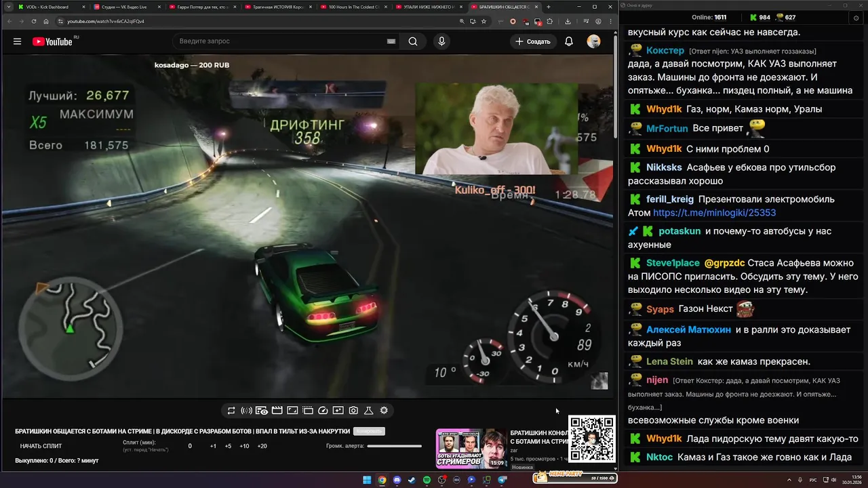Click the +20 split minutes stepper
The image size is (868, 488).
pyautogui.click(x=262, y=446)
